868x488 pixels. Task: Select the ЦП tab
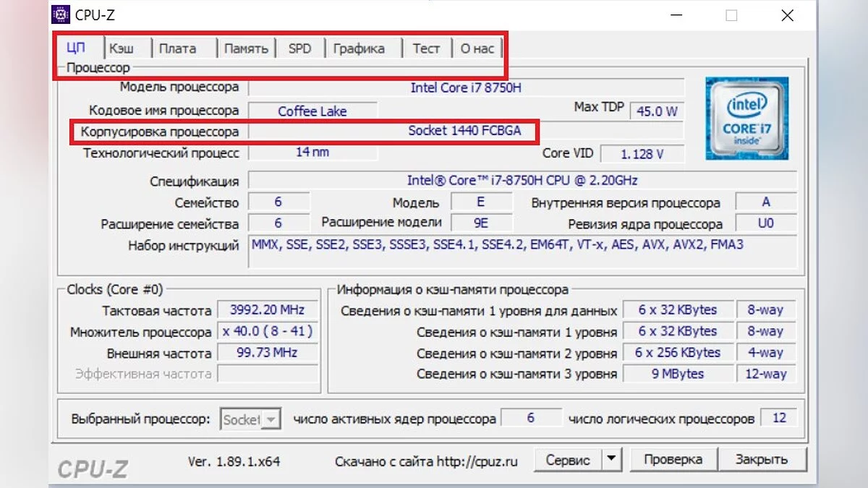coord(76,48)
